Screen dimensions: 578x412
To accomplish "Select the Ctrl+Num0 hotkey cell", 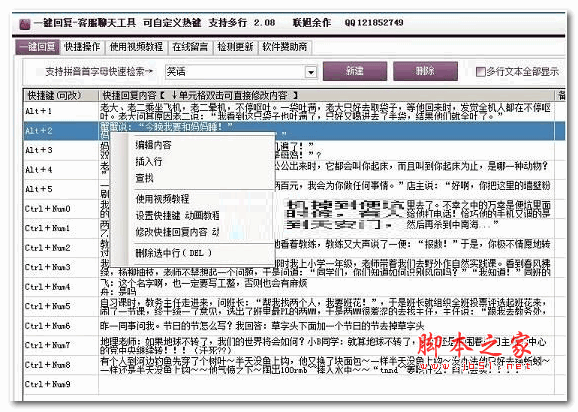I will [61, 209].
